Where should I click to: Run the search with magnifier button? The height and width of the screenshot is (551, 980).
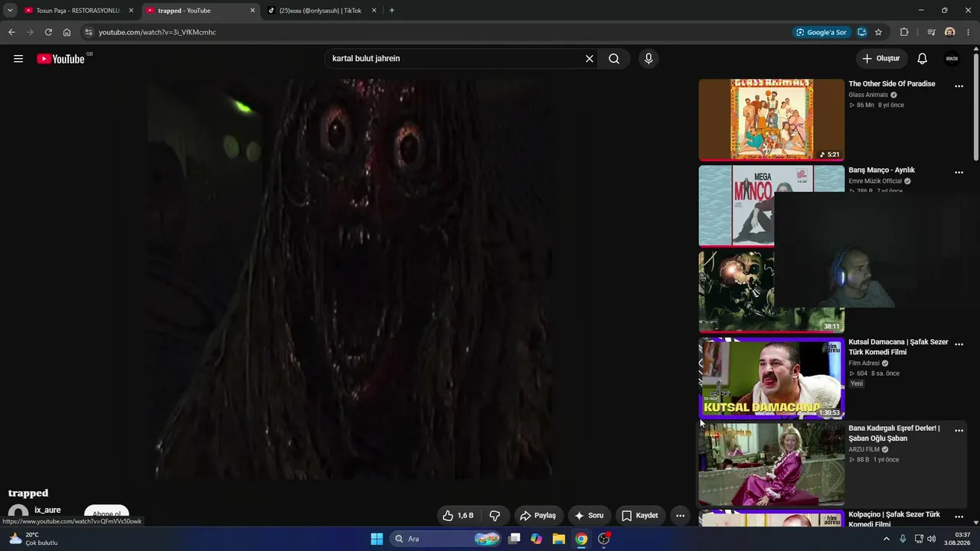[x=614, y=59]
